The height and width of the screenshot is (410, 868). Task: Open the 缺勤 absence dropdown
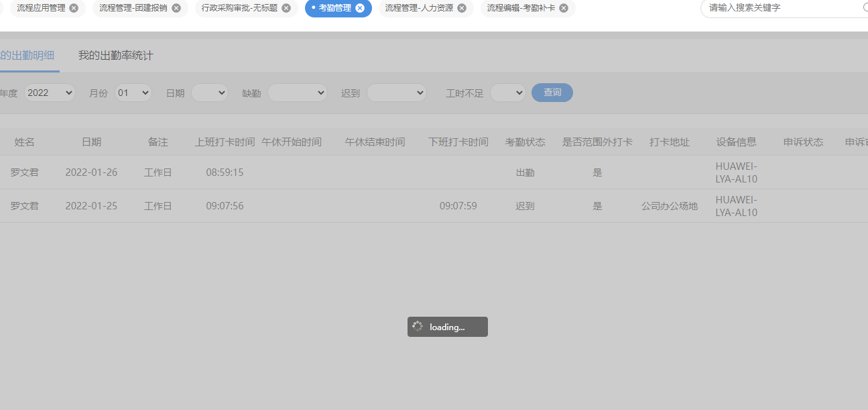point(297,93)
